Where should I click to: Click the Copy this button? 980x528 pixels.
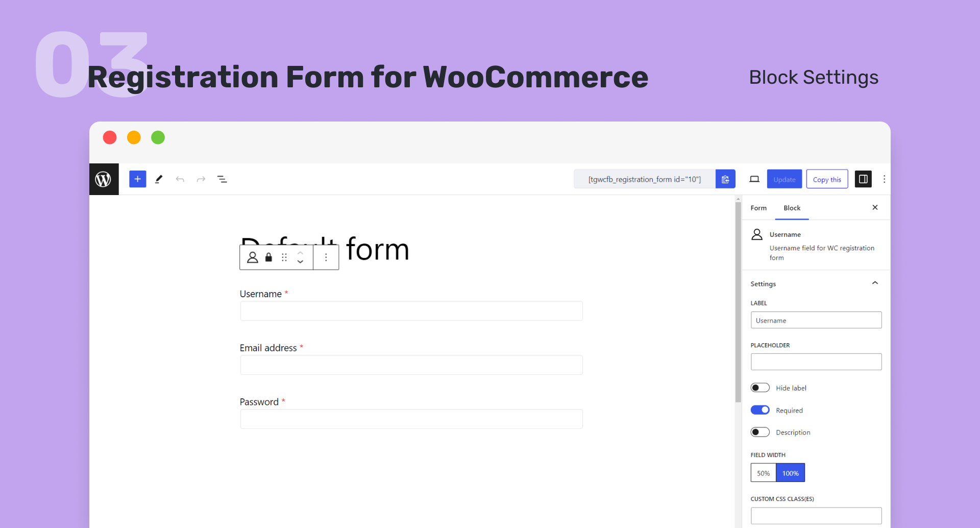(827, 179)
